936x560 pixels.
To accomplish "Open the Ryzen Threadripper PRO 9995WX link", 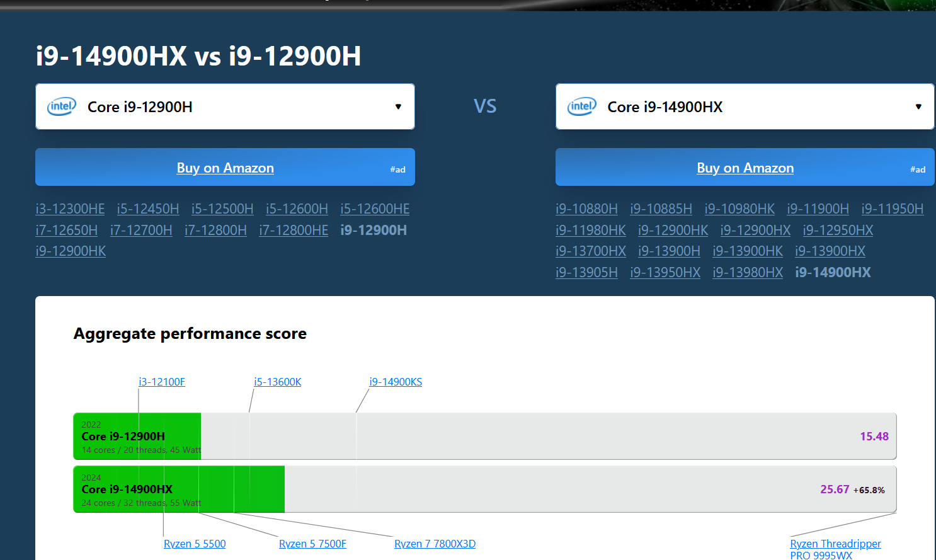I will click(835, 549).
